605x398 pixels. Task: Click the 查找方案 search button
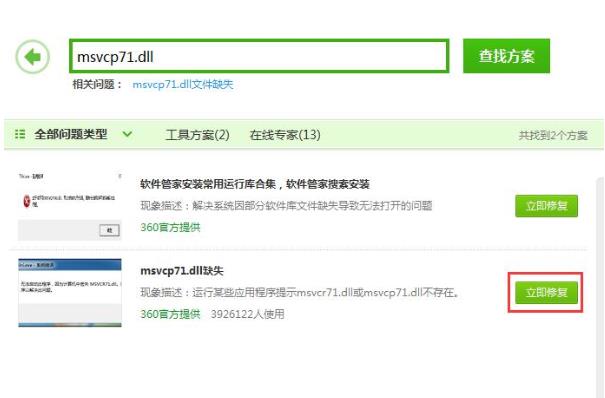click(x=506, y=56)
